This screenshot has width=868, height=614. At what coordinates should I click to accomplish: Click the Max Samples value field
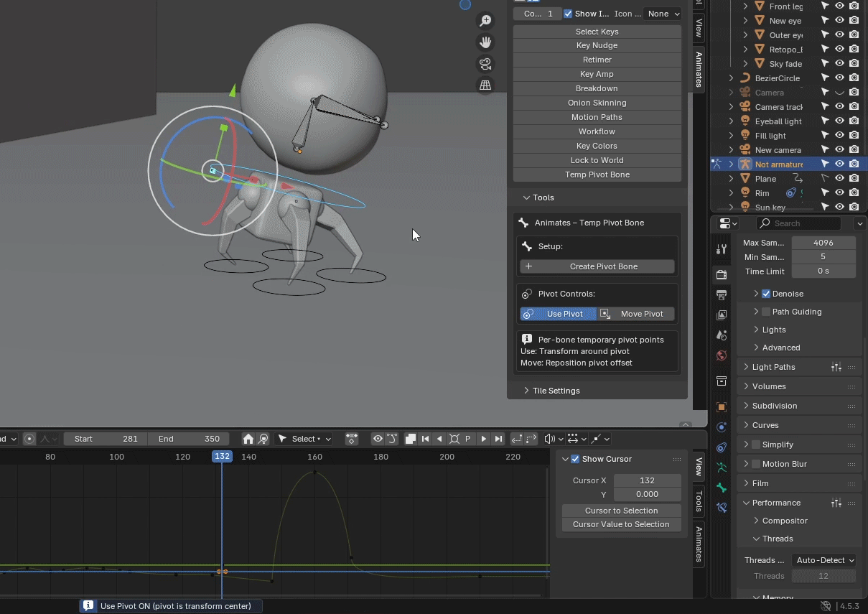[823, 243]
